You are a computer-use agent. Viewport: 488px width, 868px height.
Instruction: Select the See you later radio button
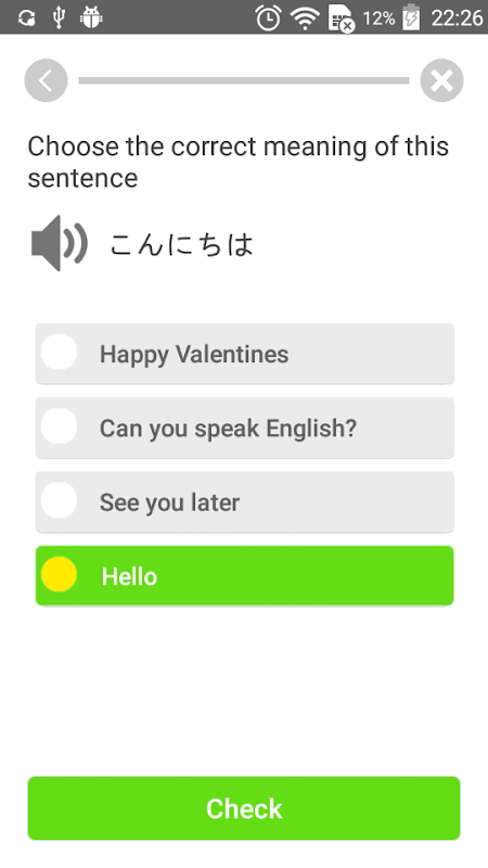pyautogui.click(x=59, y=501)
